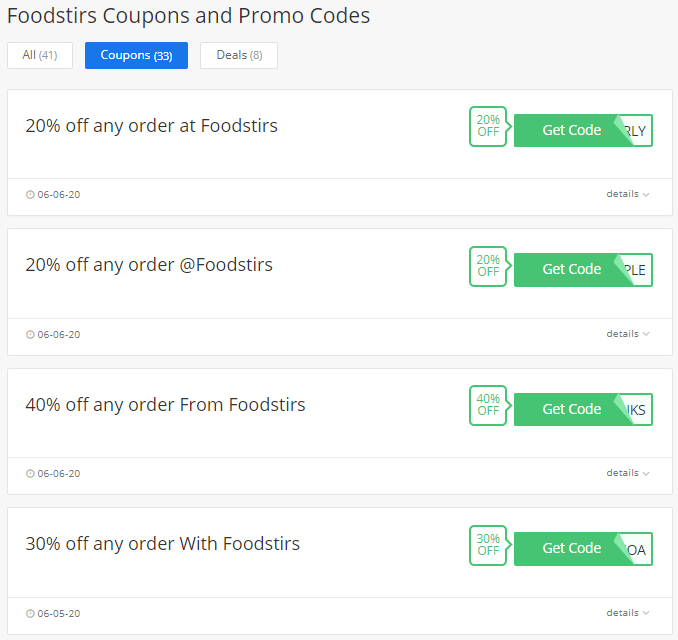Click the 20% OFF badge on first coupon
This screenshot has height=640, width=678.
(488, 126)
